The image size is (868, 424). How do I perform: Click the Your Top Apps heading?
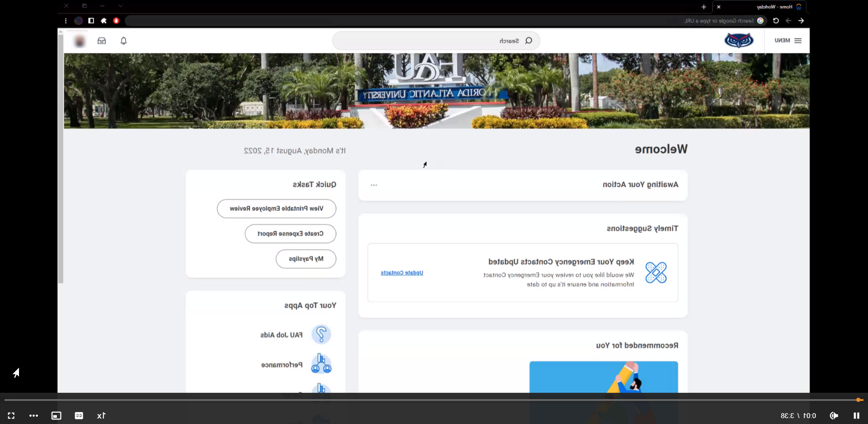pyautogui.click(x=310, y=305)
